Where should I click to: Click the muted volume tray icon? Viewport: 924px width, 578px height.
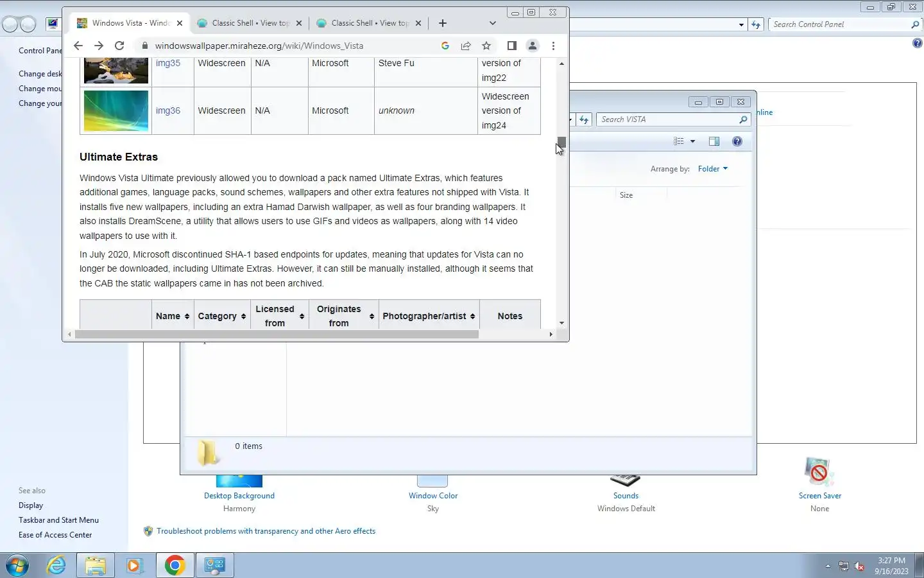click(x=859, y=566)
